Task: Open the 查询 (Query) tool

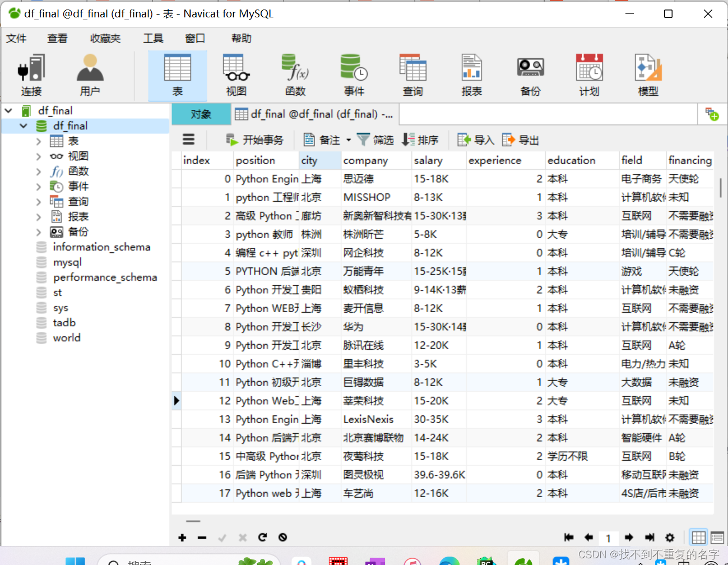Action: 413,73
